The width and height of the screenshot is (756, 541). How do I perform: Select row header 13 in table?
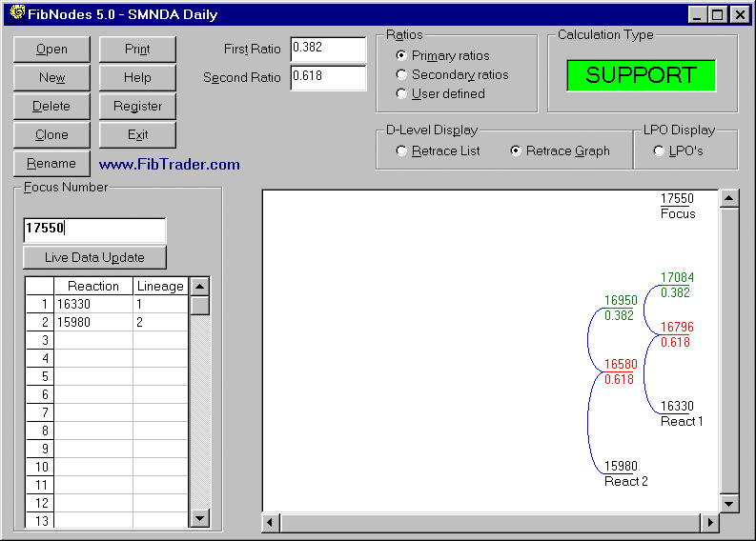(x=39, y=521)
